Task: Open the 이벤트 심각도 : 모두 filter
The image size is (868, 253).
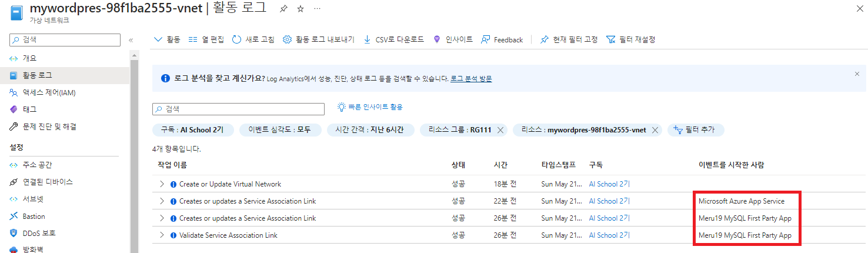Action: 279,130
